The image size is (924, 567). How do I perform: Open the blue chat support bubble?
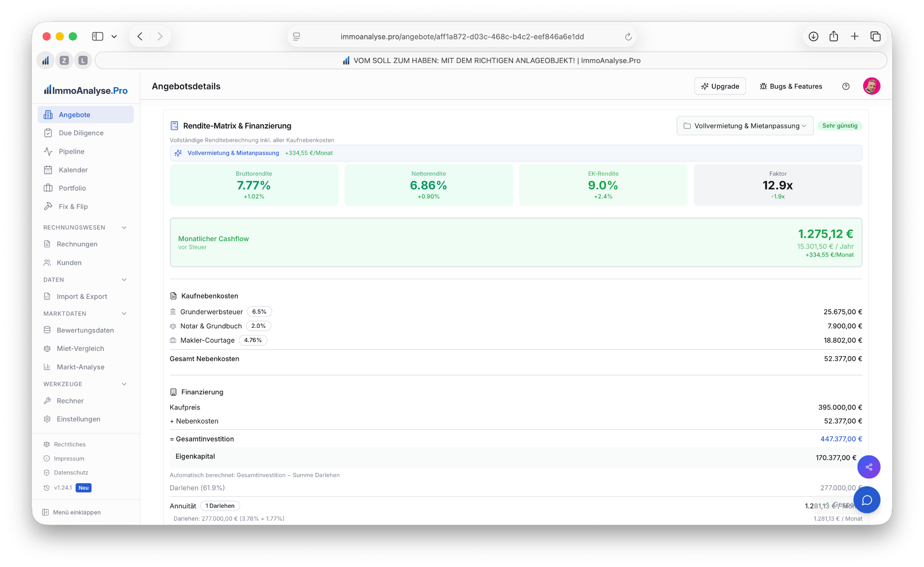867,500
